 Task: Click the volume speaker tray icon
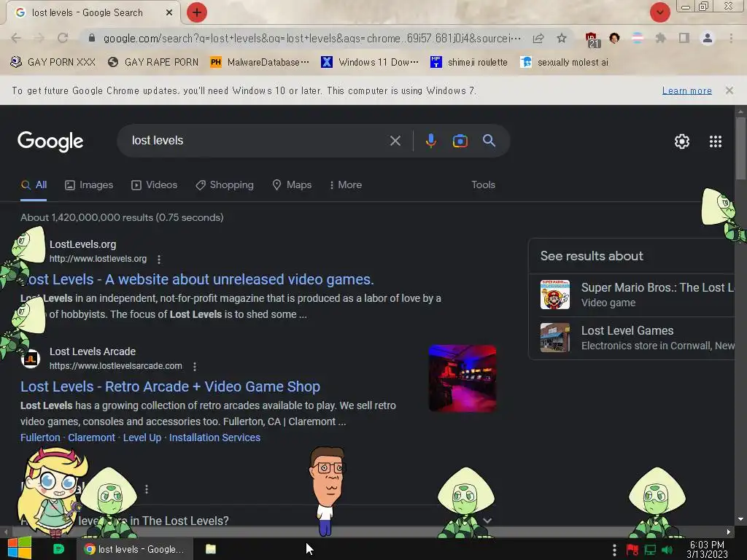coord(667,550)
